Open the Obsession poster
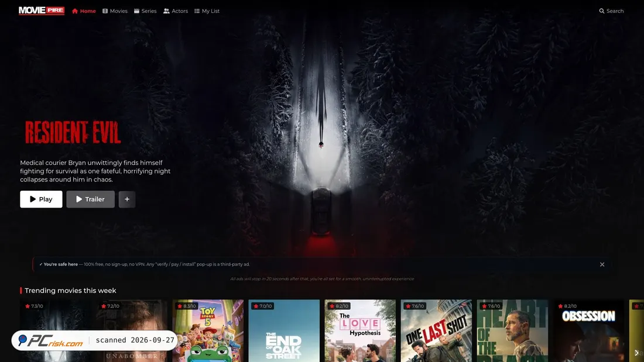 point(588,331)
